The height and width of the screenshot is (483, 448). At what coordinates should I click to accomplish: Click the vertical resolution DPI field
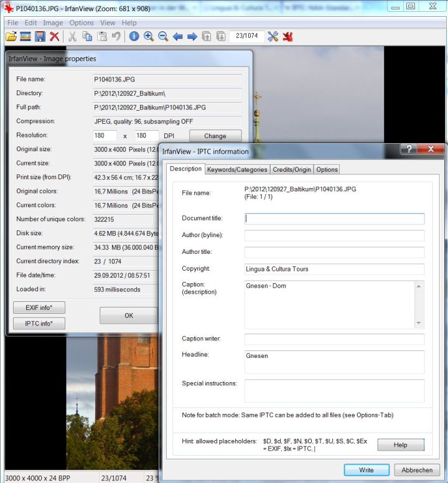click(147, 136)
